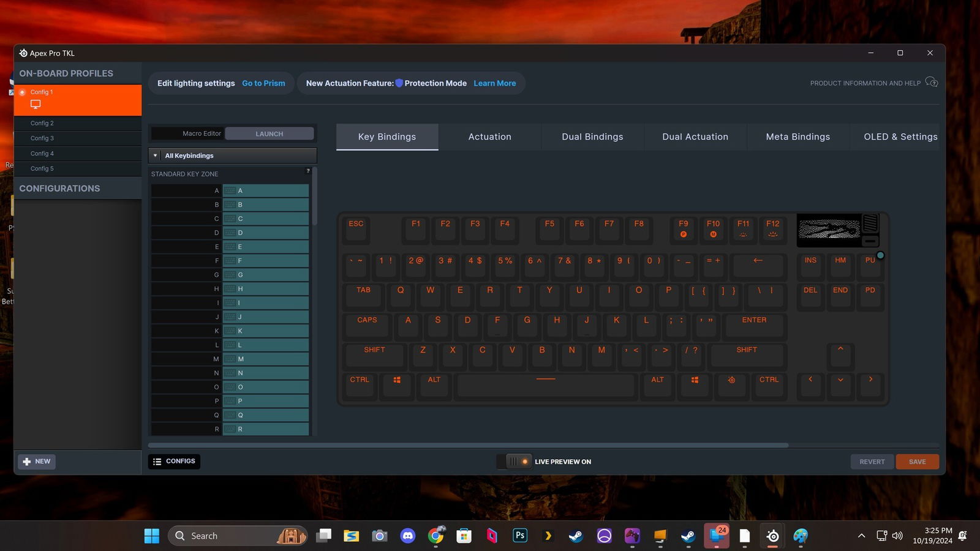The image size is (980, 551).
Task: Open Windows Start menu
Action: [x=151, y=536]
